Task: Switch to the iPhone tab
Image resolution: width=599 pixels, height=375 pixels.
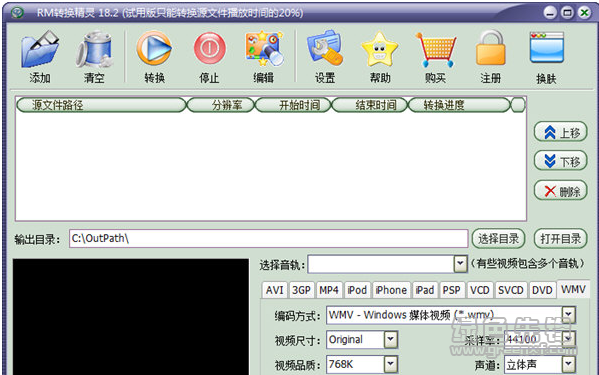Action: 391,290
